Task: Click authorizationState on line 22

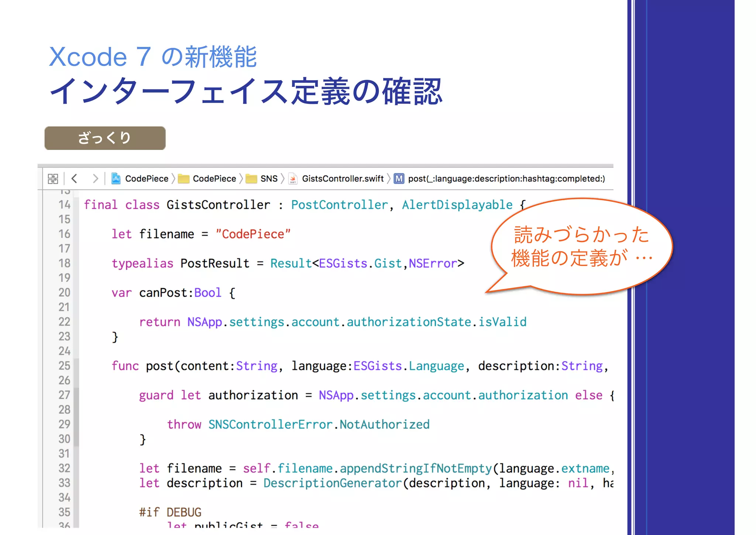Action: [x=409, y=322]
